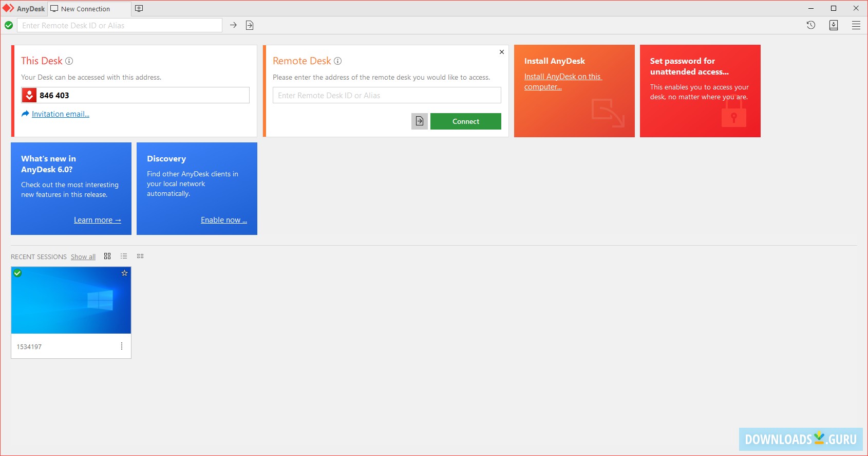Open the address book download icon
The width and height of the screenshot is (868, 456).
click(834, 25)
